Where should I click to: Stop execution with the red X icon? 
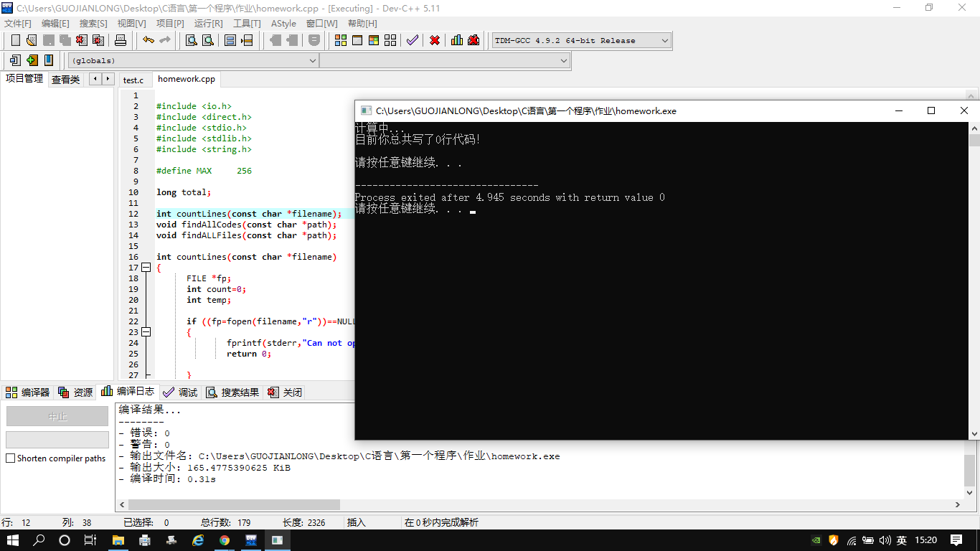pos(435,40)
